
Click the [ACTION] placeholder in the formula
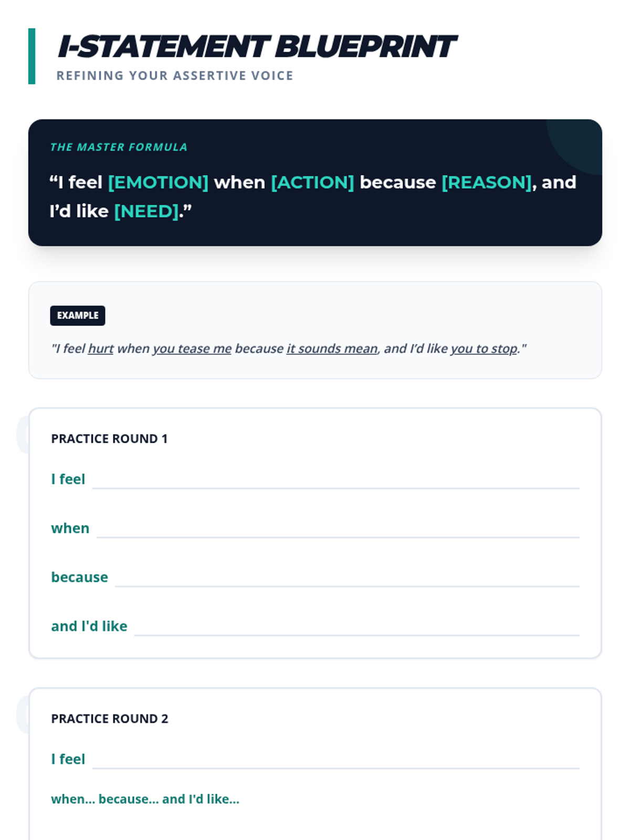[x=312, y=182]
